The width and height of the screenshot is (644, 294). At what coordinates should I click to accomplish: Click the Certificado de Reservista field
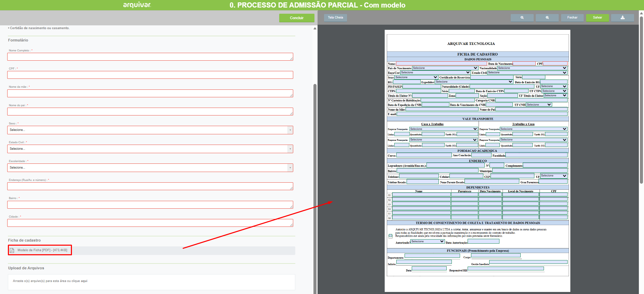[492, 77]
